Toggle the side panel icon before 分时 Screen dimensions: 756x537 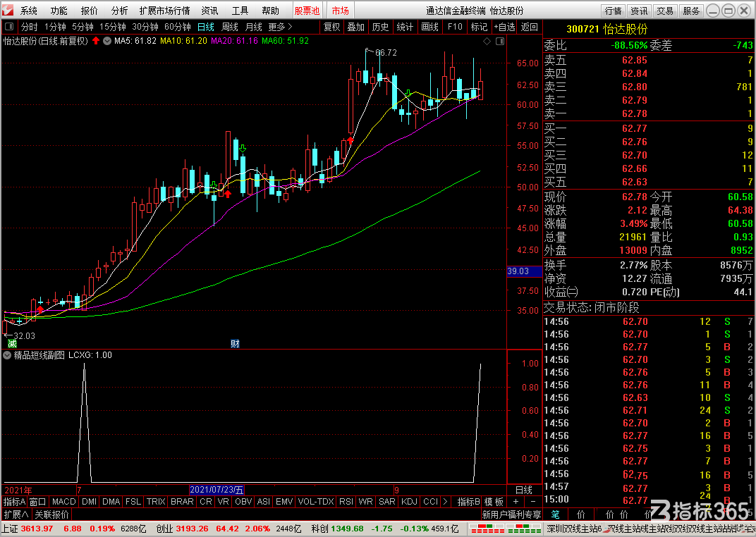[9, 27]
